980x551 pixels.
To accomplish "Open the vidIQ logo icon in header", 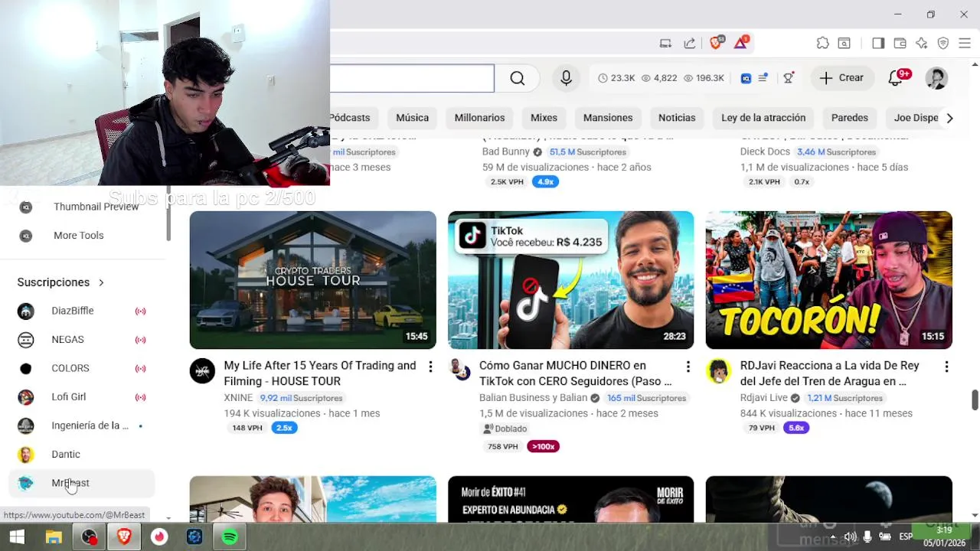I will [746, 78].
